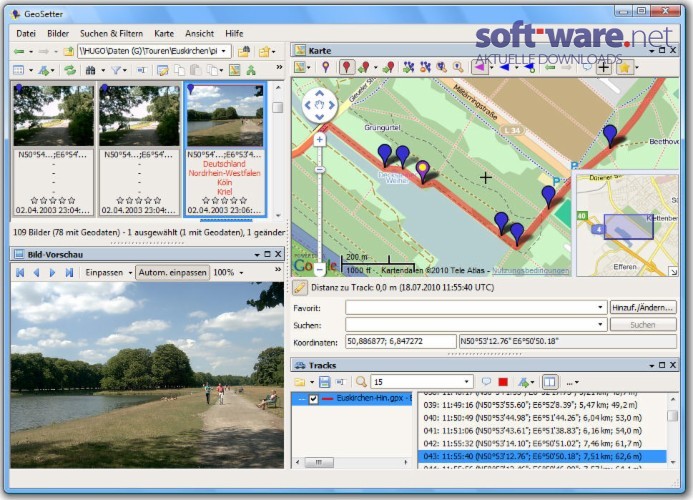Screen dimensions: 693x500
Task: Toggle the split view button in Tracks toolbar
Action: click(x=550, y=382)
